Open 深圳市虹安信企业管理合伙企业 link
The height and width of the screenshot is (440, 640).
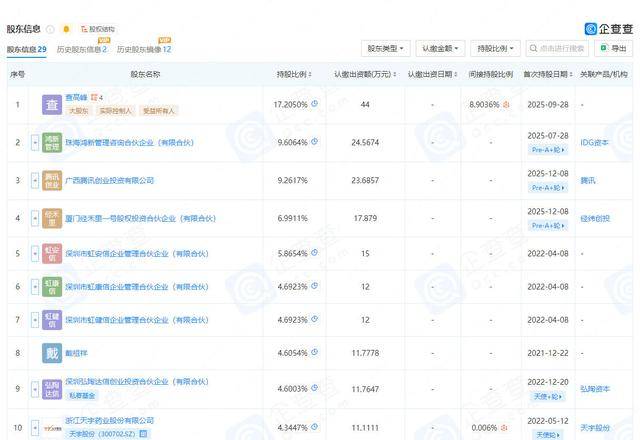(x=137, y=253)
